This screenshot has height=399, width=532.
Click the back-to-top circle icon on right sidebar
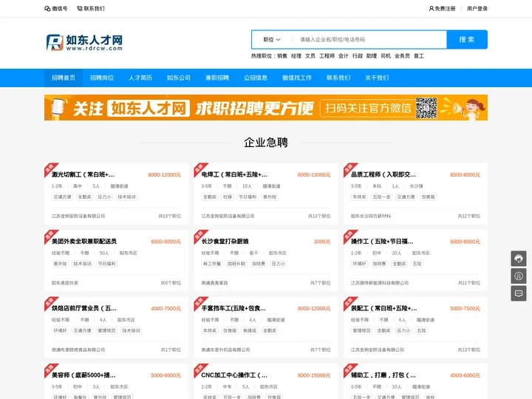[519, 276]
